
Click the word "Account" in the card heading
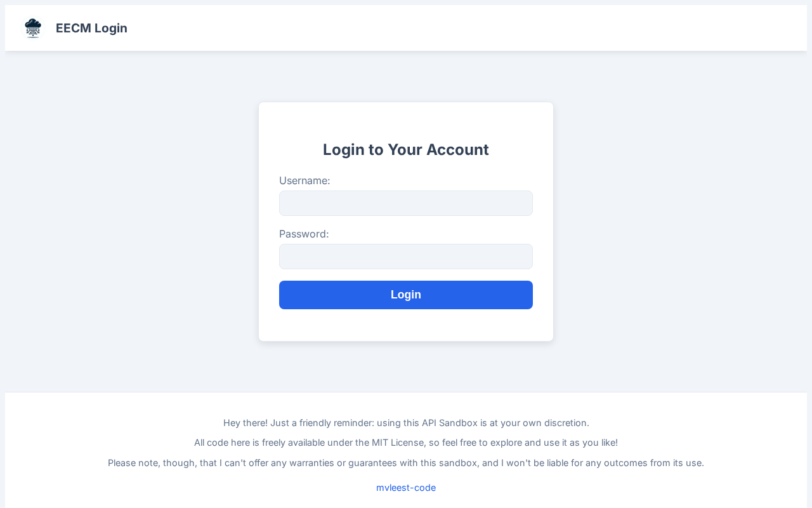click(x=457, y=150)
